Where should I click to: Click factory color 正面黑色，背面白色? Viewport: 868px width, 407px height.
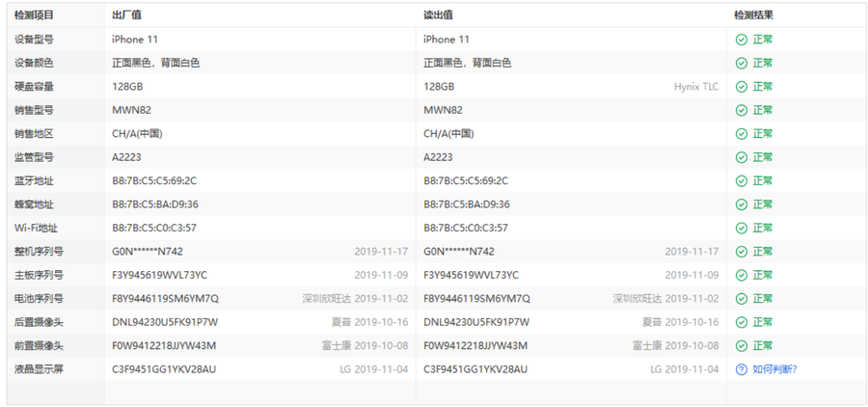pyautogui.click(x=155, y=63)
